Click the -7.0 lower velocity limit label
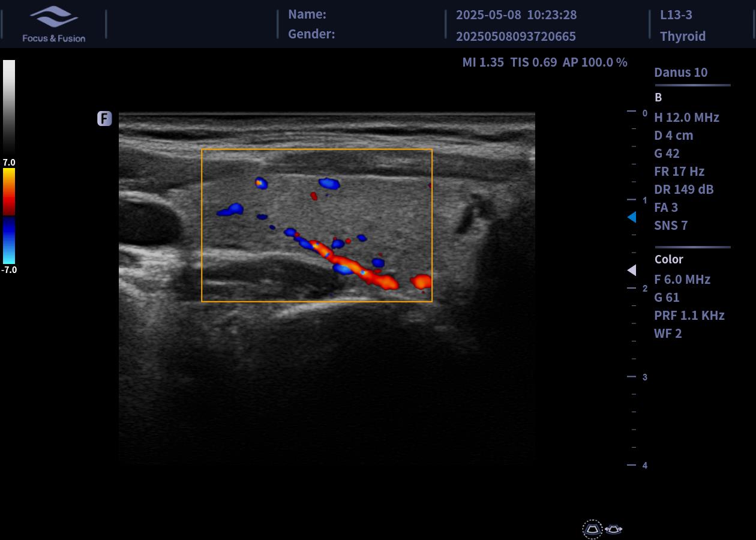756x540 pixels. pyautogui.click(x=9, y=270)
